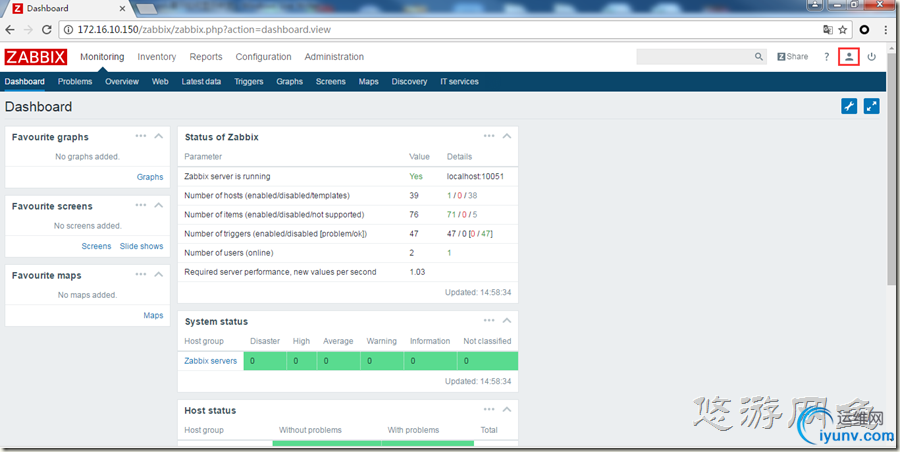This screenshot has height=452, width=900.
Task: Click the Disaster count cell
Action: tap(265, 361)
